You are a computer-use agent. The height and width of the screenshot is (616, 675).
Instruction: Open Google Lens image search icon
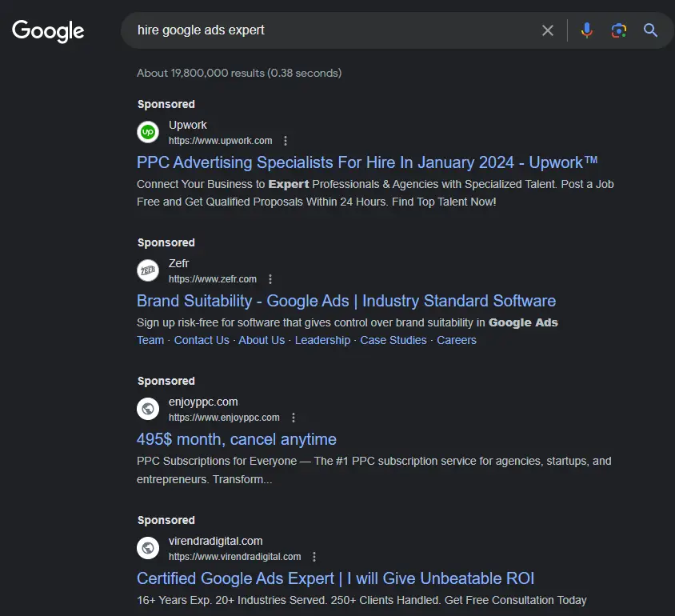click(x=618, y=30)
